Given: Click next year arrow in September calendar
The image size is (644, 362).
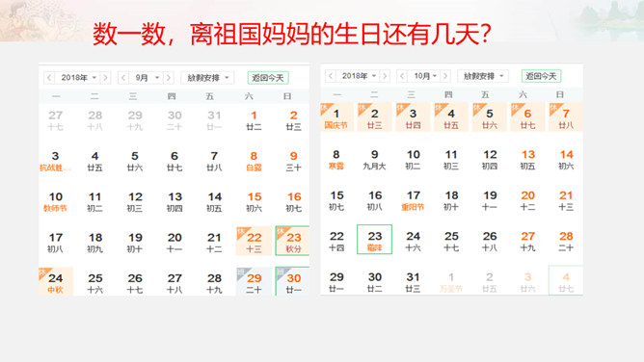Looking at the screenshot, I should click(105, 77).
